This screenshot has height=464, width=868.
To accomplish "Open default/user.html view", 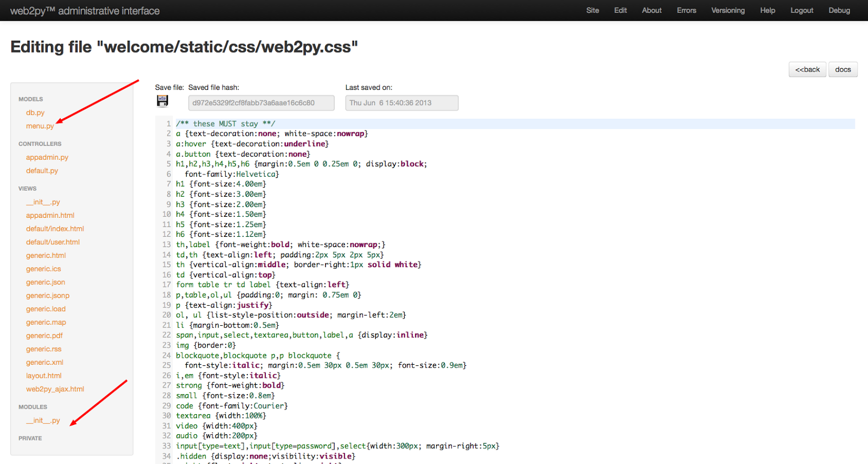I will [53, 242].
